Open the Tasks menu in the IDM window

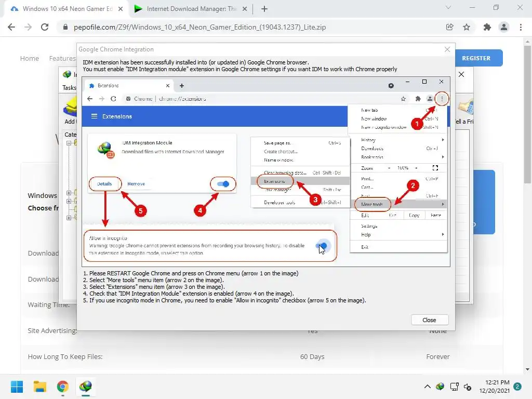(69, 87)
